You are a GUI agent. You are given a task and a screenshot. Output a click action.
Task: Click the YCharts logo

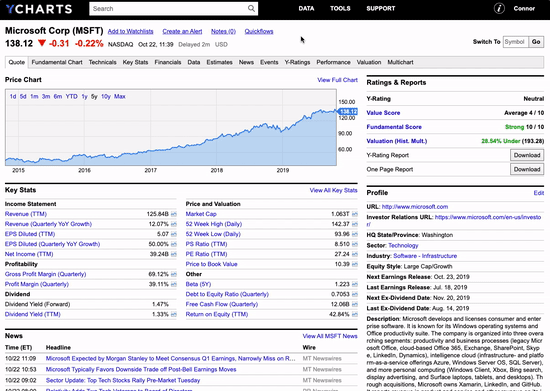(x=39, y=9)
